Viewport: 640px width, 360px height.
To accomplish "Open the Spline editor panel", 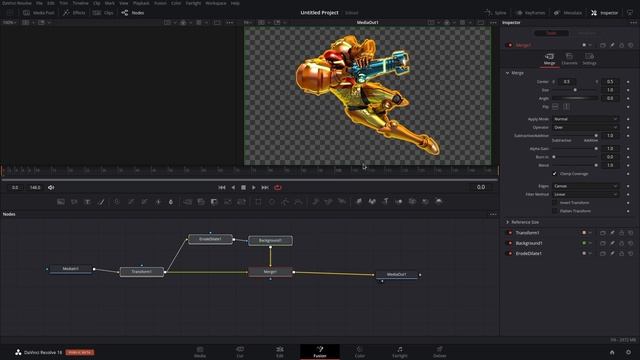I will tap(496, 13).
